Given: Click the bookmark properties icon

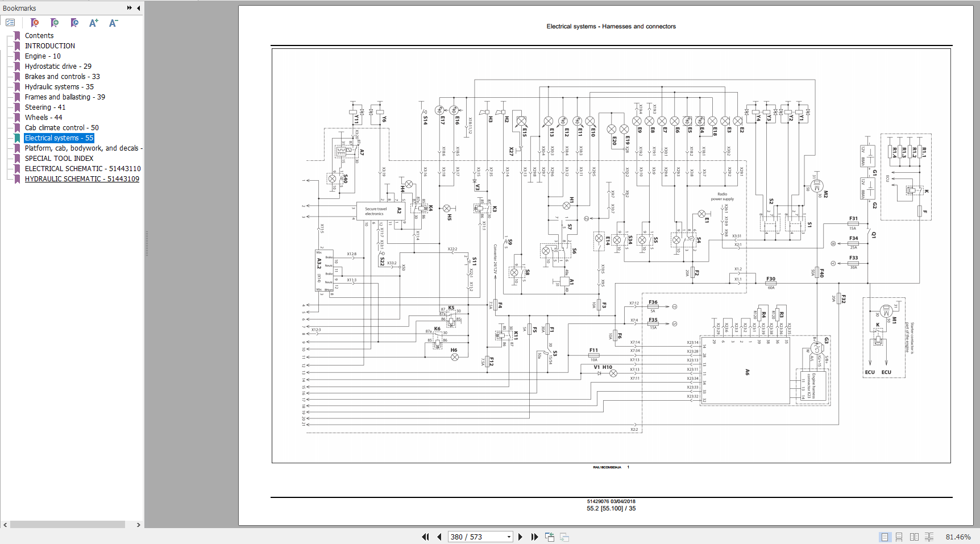Looking at the screenshot, I should 74,23.
